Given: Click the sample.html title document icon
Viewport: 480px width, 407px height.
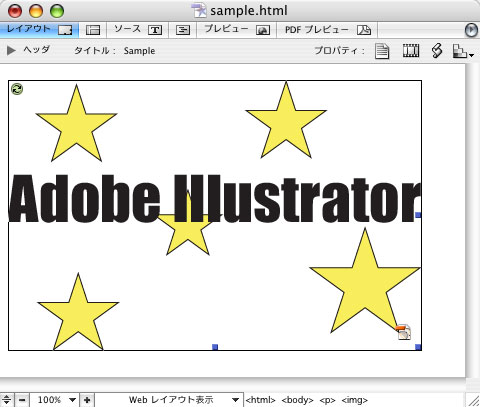Looking at the screenshot, I should pos(199,10).
